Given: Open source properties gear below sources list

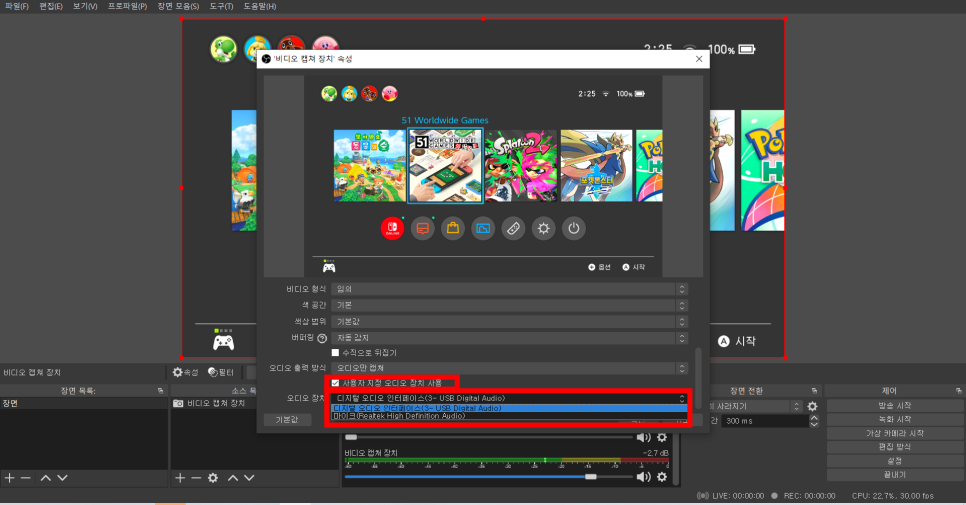Looking at the screenshot, I should 213,478.
